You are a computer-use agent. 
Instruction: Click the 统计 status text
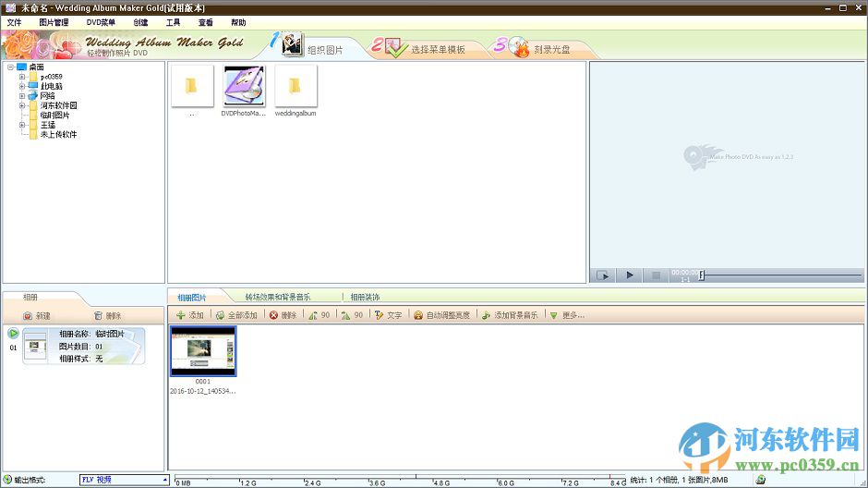pos(680,481)
